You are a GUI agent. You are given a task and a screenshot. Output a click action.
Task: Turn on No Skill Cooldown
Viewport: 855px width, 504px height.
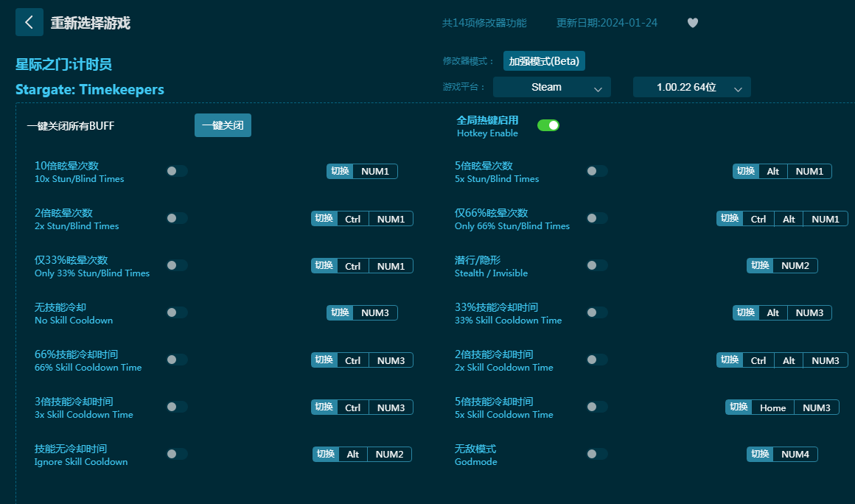coord(176,312)
